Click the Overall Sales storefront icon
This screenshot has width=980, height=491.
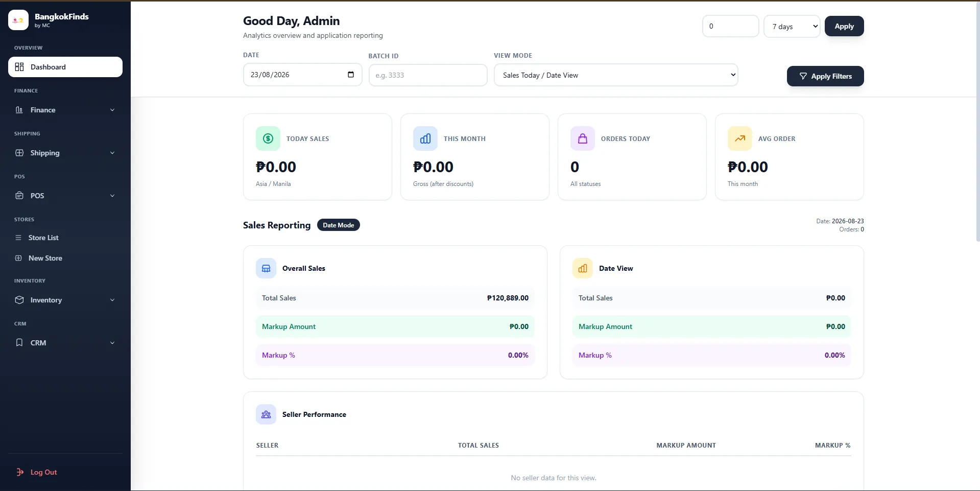pos(266,268)
